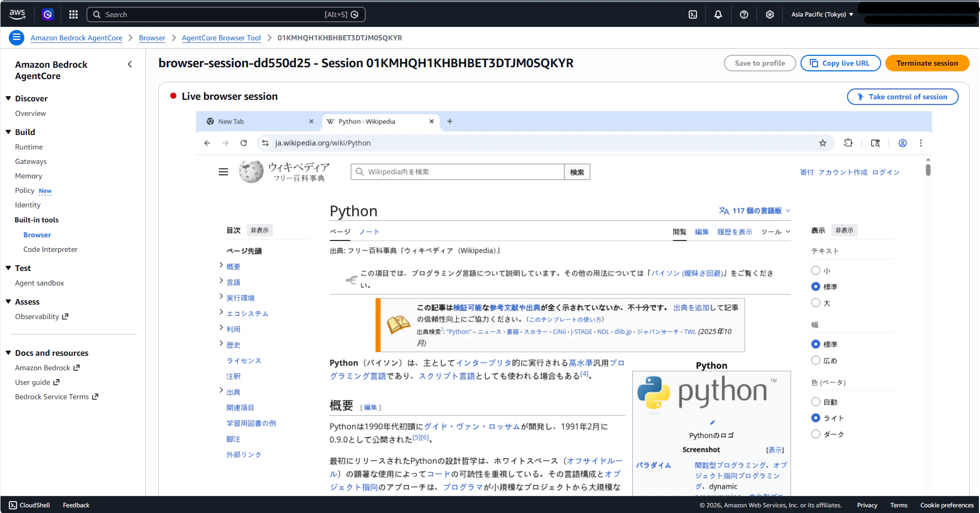
Task: Expand the 概要 contents entry
Action: (221, 265)
